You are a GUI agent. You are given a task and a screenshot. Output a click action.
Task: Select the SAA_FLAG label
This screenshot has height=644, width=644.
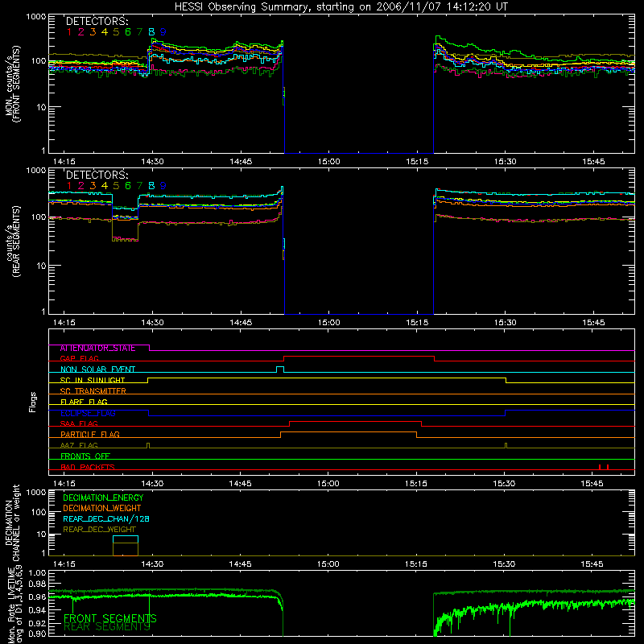[79, 423]
